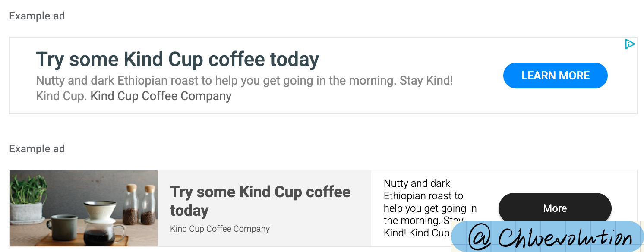644x252 pixels.
Task: Click the AdChoices triangle icon
Action: pos(630,44)
